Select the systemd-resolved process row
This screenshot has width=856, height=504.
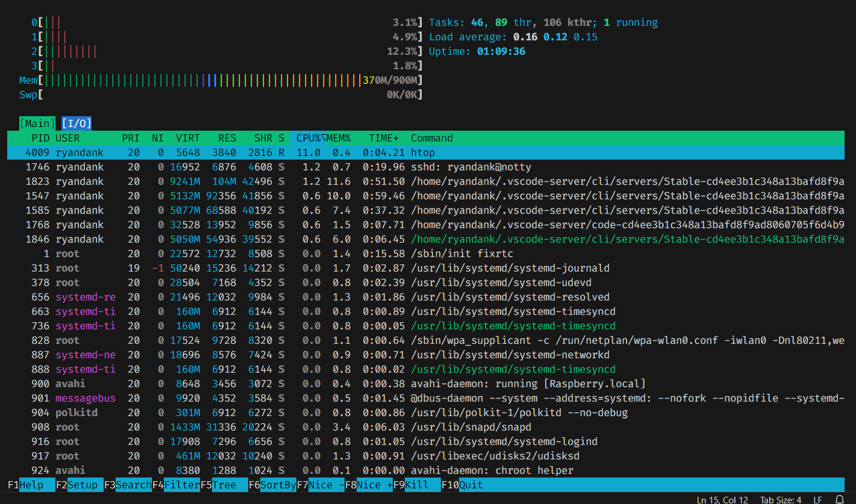426,297
